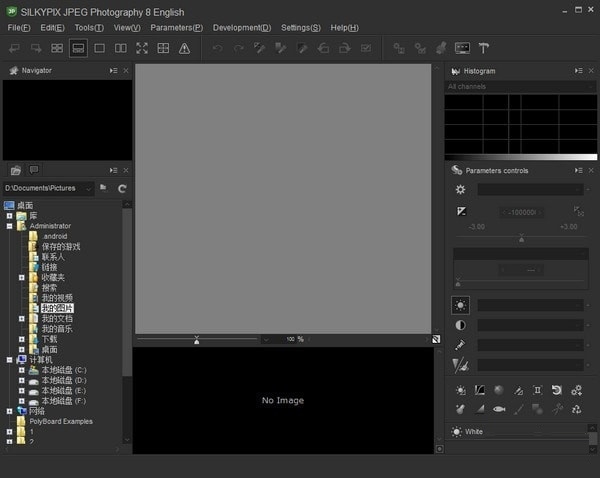
Task: Switch to thumbnail grid view mode
Action: pos(57,48)
